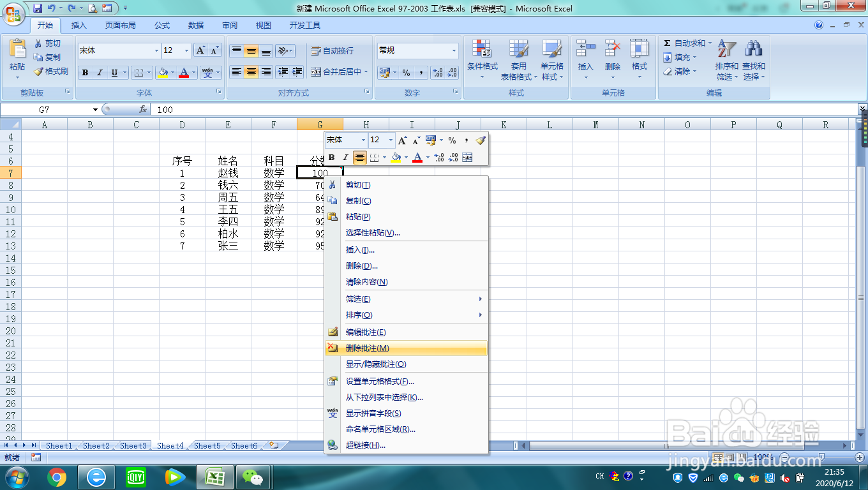Click mini toolbar Format Painter brush
Screen dimensions: 868x490
coord(480,140)
